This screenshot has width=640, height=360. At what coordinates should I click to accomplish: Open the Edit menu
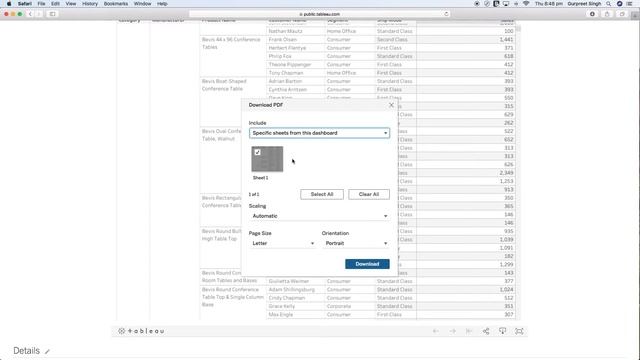[x=55, y=4]
